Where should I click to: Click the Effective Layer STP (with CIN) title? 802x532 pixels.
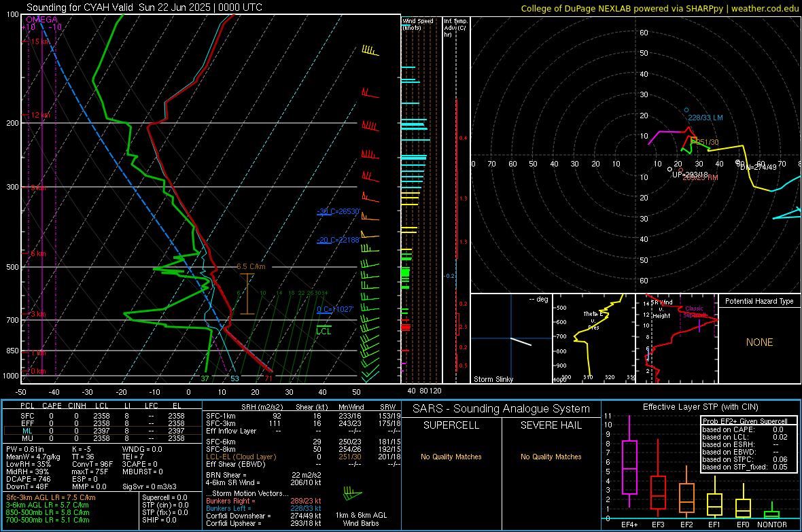[x=700, y=407]
